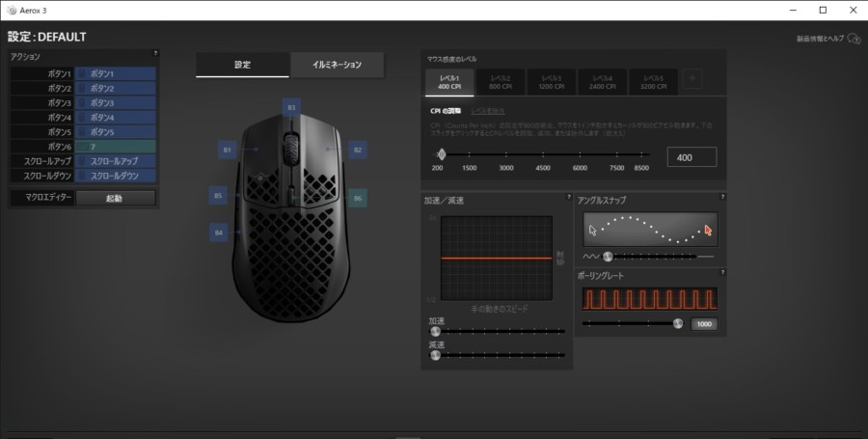Open help for the アングルスナップ panel
This screenshot has height=439, width=868.
tap(721, 197)
